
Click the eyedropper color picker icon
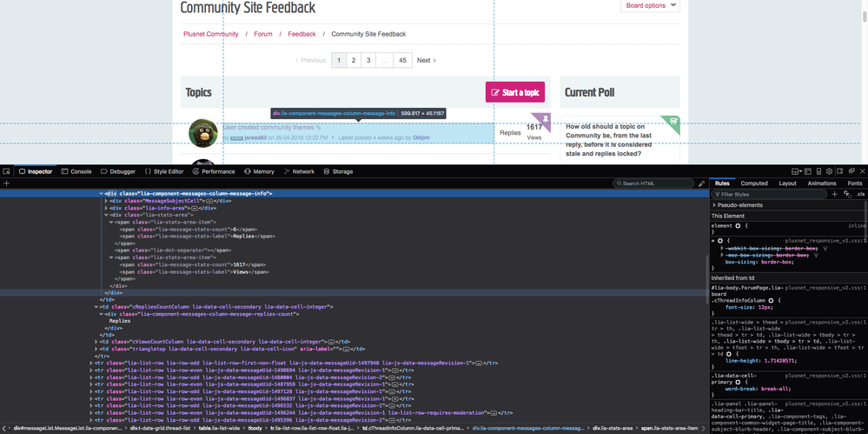point(702,184)
